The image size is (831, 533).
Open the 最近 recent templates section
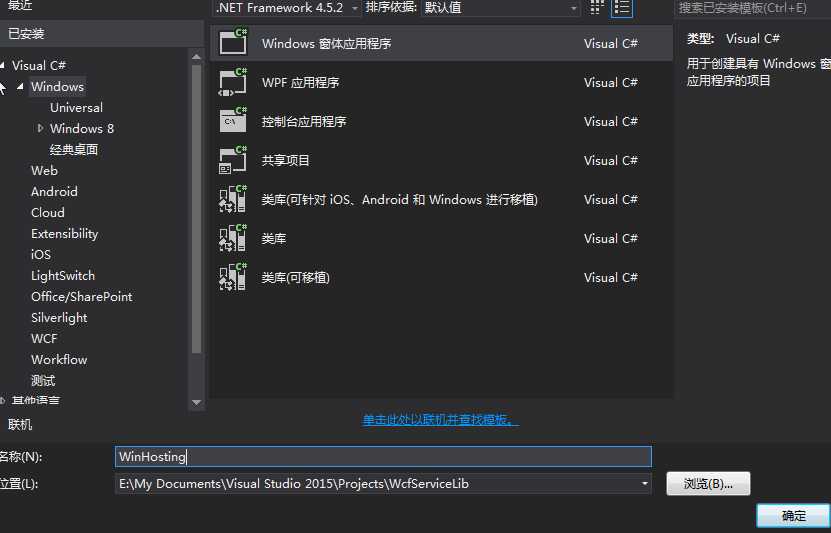(20, 6)
